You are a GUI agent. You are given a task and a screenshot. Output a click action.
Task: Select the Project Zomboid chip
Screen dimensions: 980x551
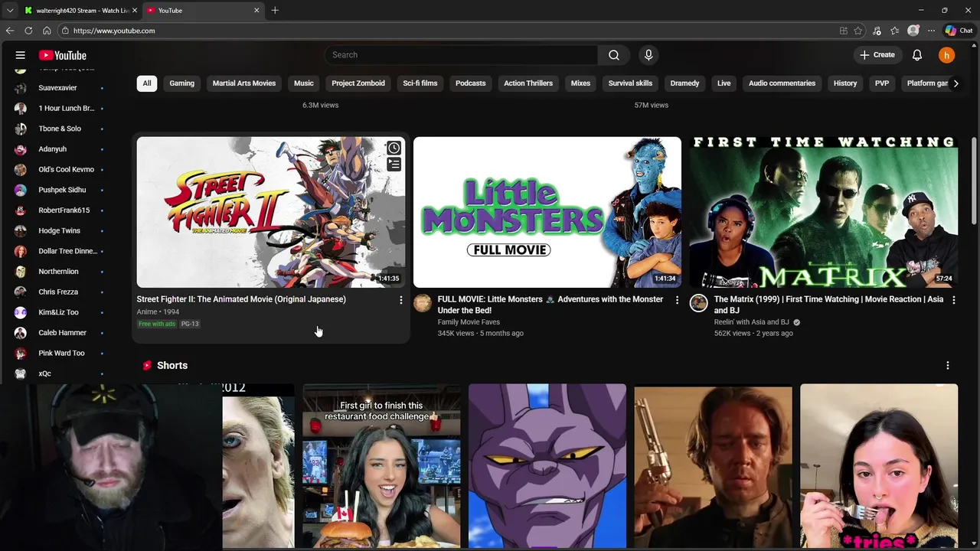pyautogui.click(x=358, y=83)
